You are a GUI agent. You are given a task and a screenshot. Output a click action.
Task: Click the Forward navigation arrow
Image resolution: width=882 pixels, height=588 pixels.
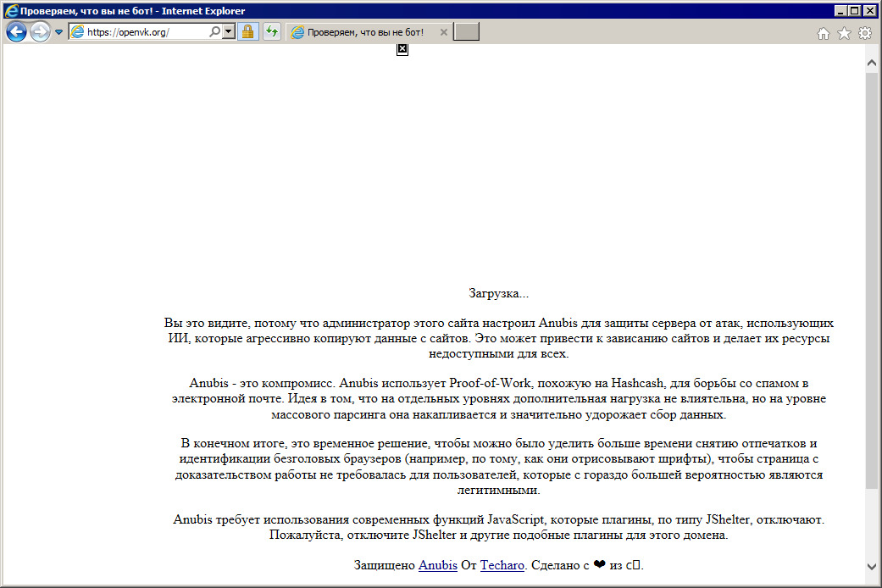(39, 32)
